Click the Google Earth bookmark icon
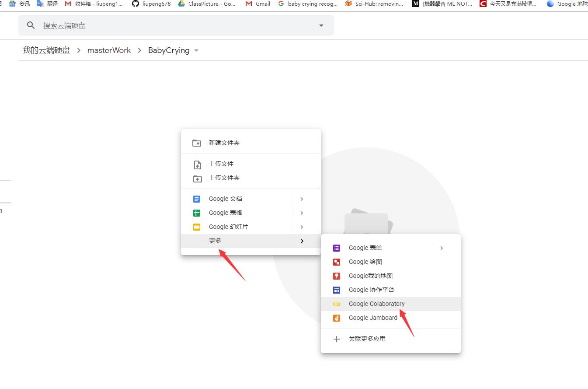 click(550, 4)
